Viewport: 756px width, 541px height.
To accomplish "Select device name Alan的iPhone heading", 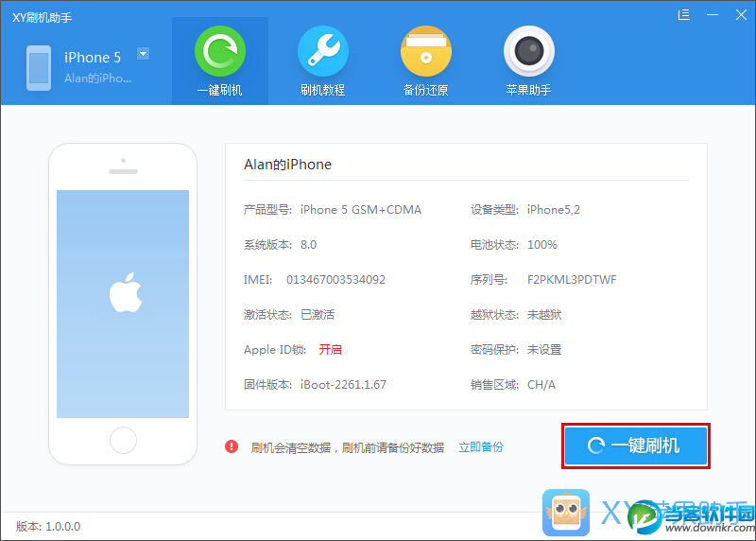I will coord(287,165).
